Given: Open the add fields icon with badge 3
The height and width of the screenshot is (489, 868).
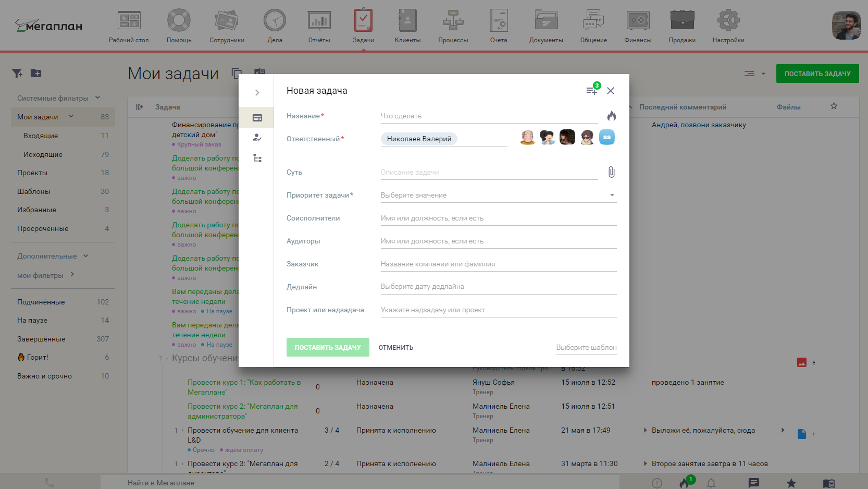Looking at the screenshot, I should [592, 90].
